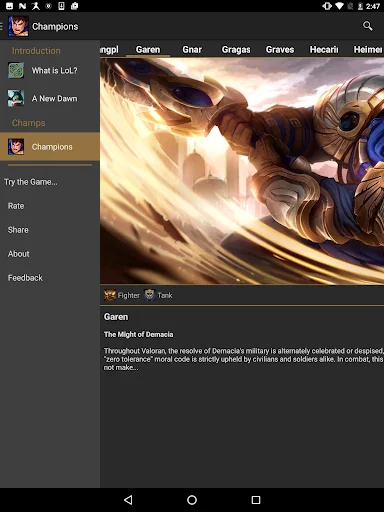The image size is (384, 512).
Task: Switch to the Hecarim tab
Action: click(x=324, y=49)
